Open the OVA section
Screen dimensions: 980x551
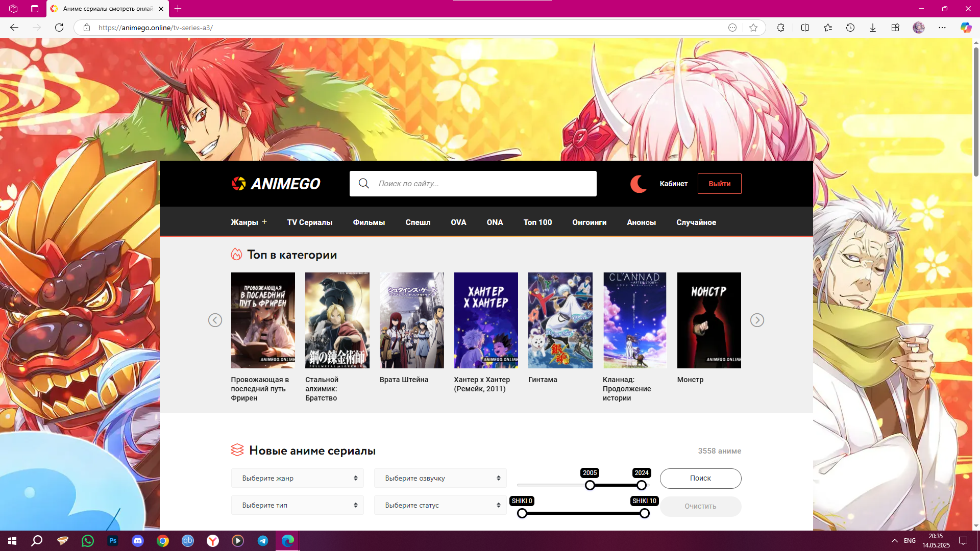(458, 222)
